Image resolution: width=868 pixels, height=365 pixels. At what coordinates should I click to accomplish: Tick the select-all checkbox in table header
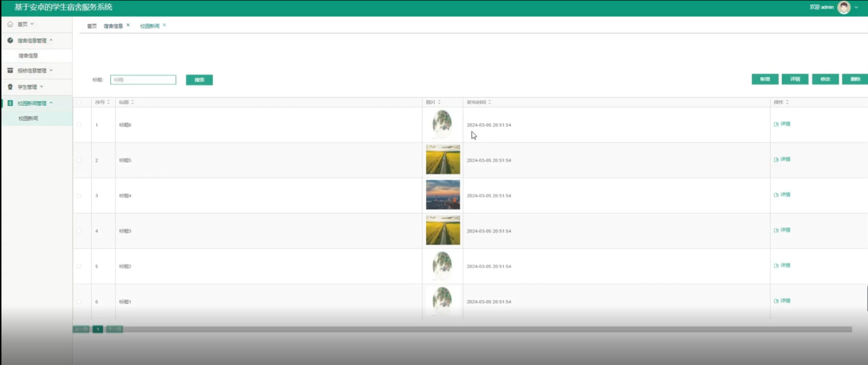click(79, 102)
